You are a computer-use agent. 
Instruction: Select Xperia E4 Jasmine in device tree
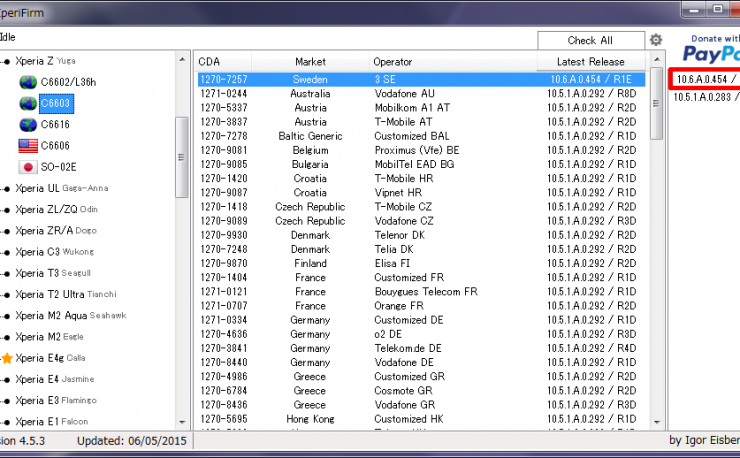pos(54,379)
